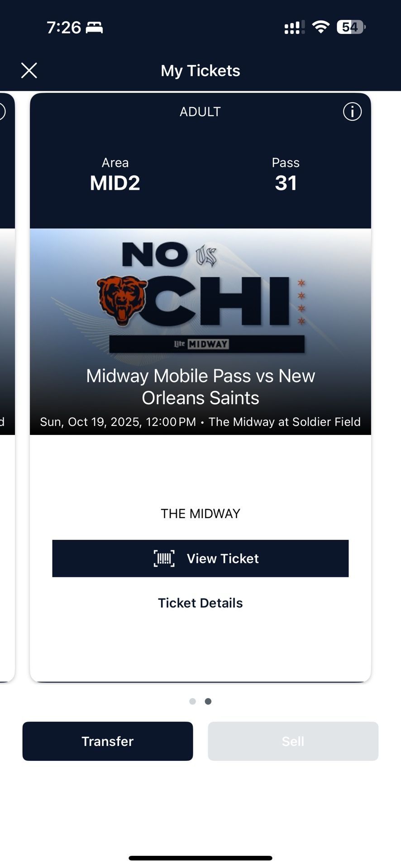The image size is (401, 868).
Task: Tap the Lite Midway sponsor logo
Action: (202, 344)
